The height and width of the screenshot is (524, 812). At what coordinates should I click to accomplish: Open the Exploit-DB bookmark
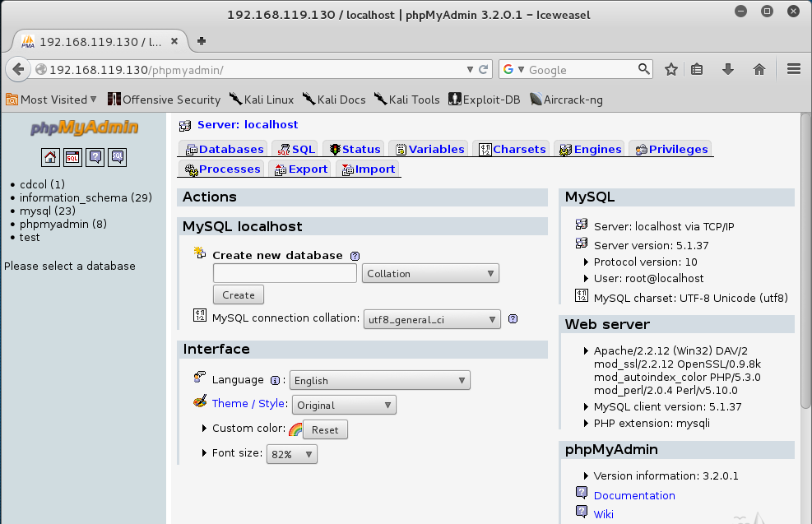485,100
